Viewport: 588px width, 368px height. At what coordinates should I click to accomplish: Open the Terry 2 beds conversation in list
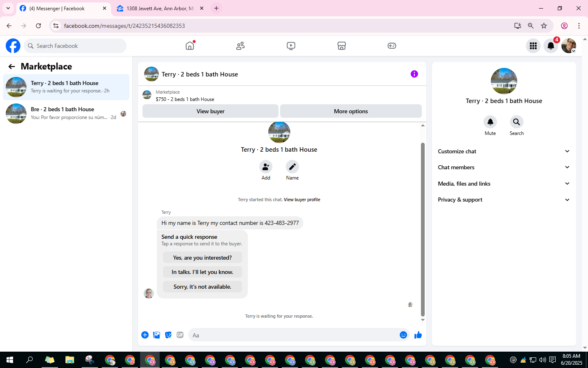pyautogui.click(x=66, y=87)
